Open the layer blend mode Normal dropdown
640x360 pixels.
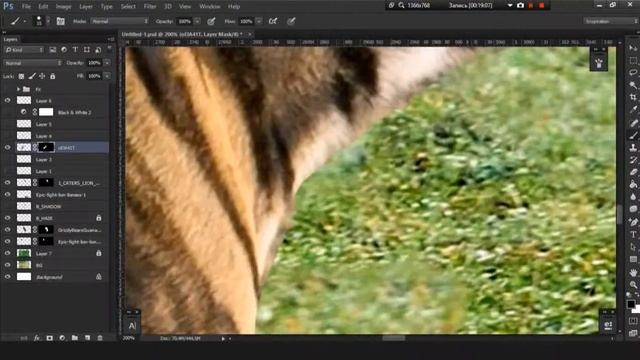(33, 63)
